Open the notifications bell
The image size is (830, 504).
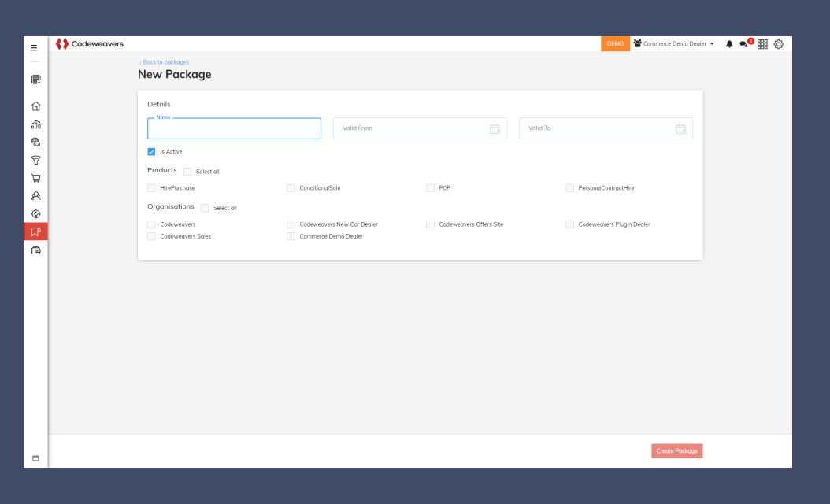729,44
